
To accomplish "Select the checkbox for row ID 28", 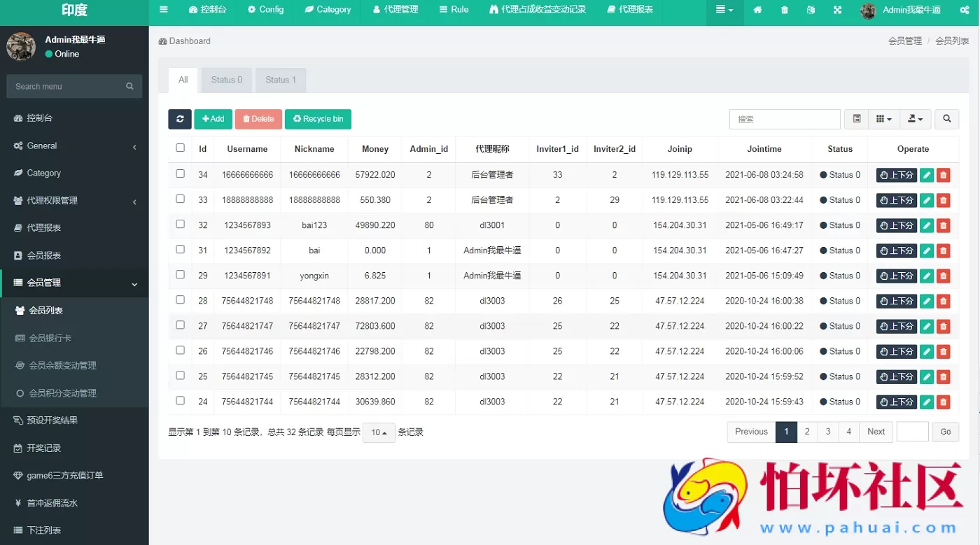I will (x=181, y=300).
